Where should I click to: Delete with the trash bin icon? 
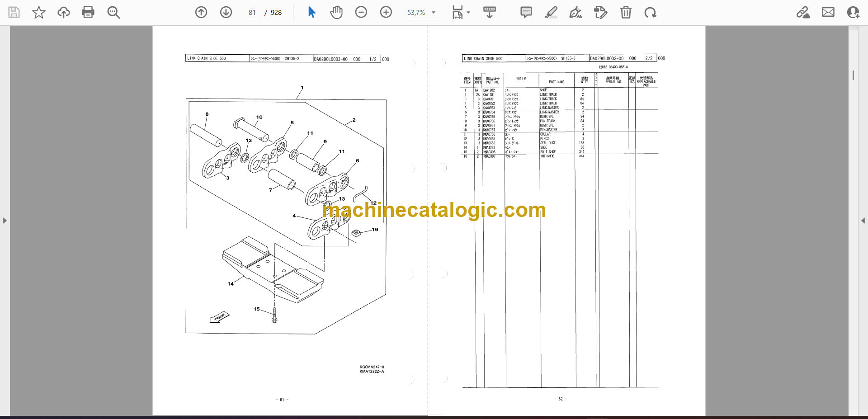pyautogui.click(x=626, y=12)
